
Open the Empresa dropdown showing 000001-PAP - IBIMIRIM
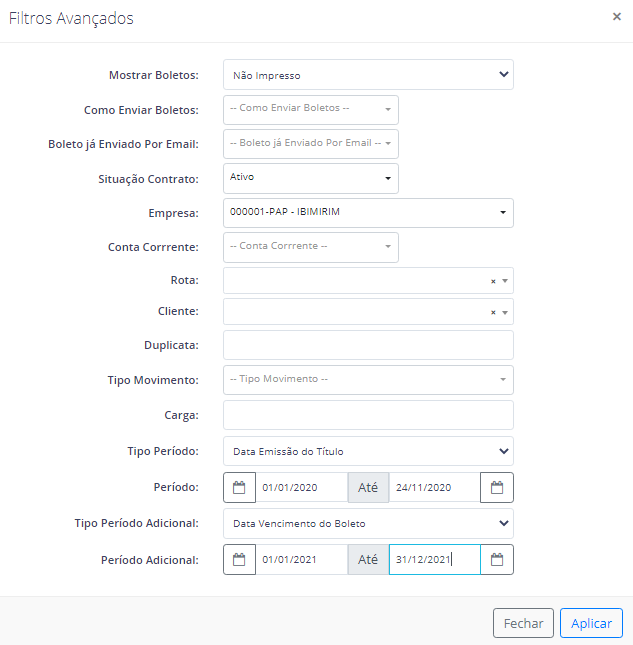click(x=368, y=213)
